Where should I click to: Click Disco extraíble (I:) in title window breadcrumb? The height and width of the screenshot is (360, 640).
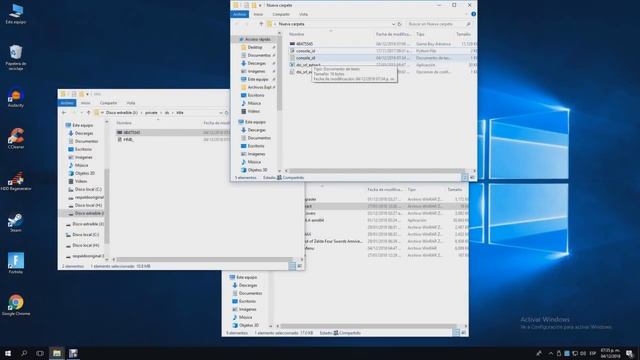point(122,113)
